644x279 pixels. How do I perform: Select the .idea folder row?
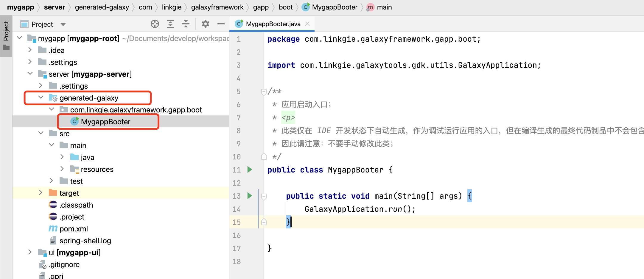click(121, 50)
